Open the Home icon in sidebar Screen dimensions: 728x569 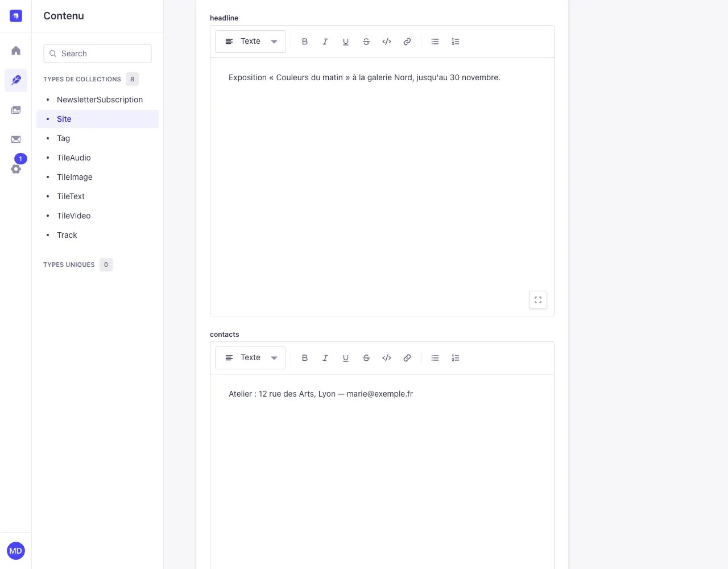tap(16, 51)
